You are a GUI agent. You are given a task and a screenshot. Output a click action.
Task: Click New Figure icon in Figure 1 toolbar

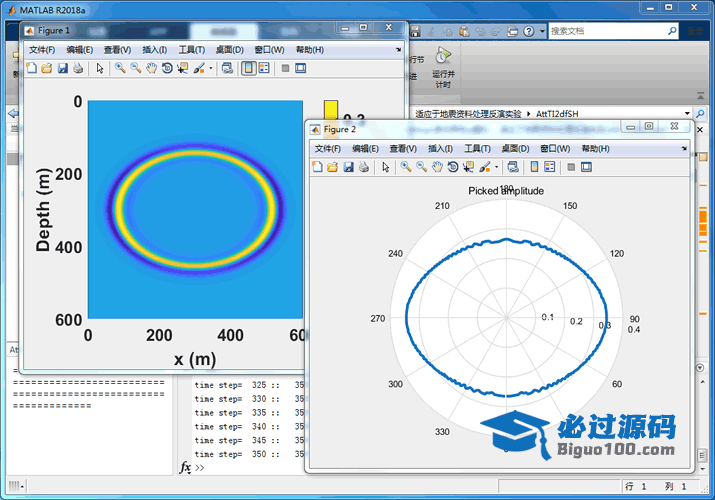[31, 68]
